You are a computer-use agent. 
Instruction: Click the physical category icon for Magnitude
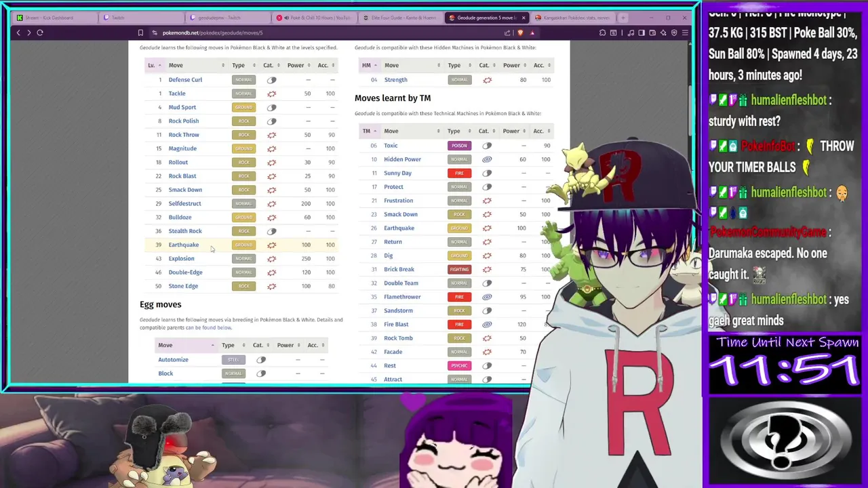pos(271,148)
